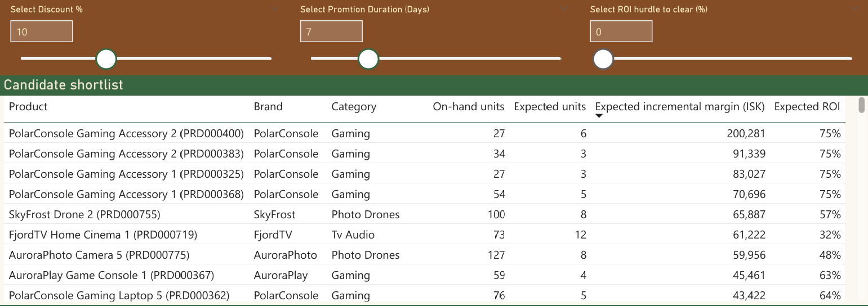
Task: Sort table by Category column header
Action: 354,107
